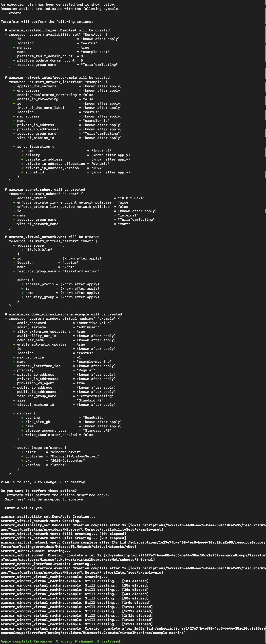The image size is (266, 644).
Task: Click 'virtual_network_name = "vNet"' line
Action: tap(71, 224)
